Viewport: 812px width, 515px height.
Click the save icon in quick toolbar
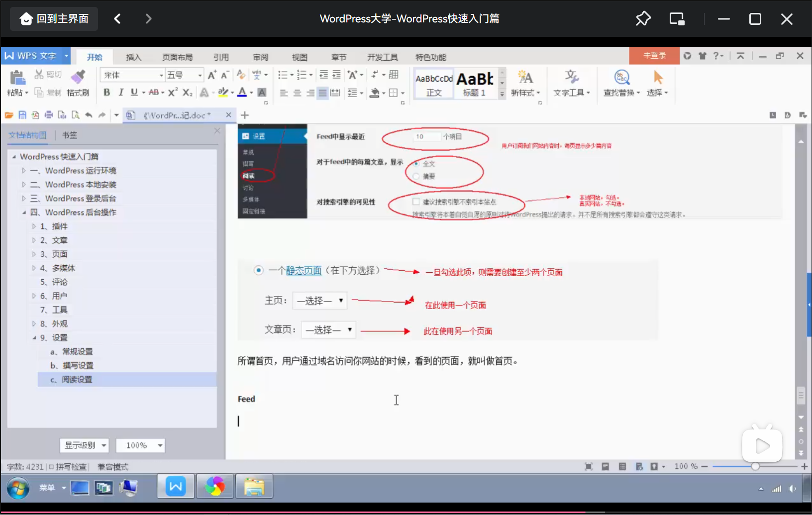(22, 115)
